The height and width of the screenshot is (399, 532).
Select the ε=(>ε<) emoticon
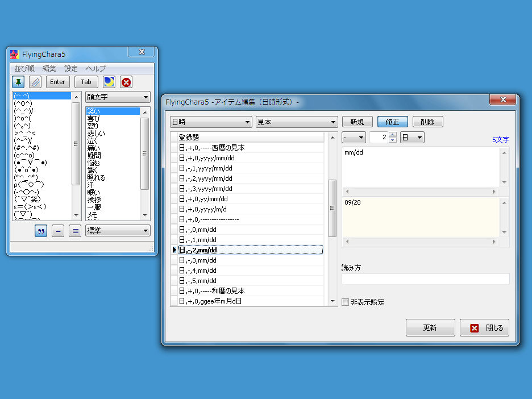pyautogui.click(x=42, y=207)
